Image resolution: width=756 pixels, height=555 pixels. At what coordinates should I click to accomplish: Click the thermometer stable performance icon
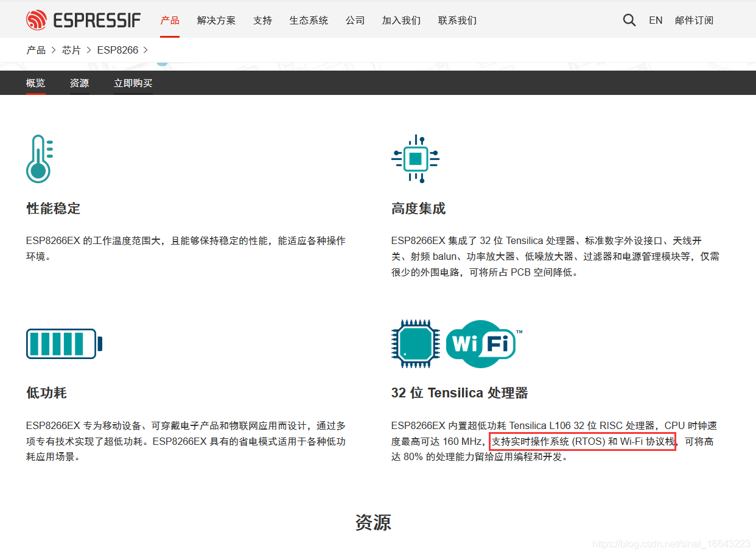[x=40, y=158]
